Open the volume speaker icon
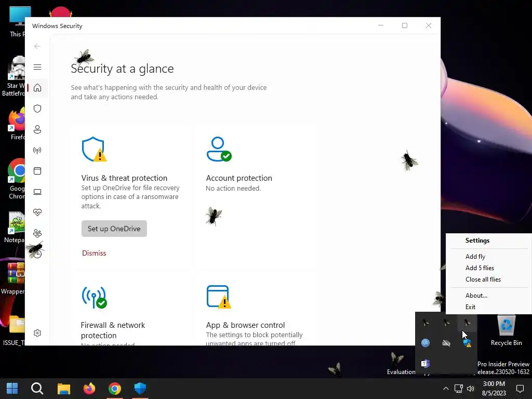 pyautogui.click(x=471, y=389)
